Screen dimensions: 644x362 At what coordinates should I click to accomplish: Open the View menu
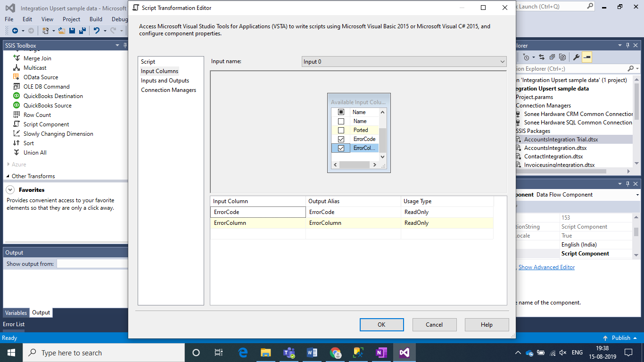[47, 19]
